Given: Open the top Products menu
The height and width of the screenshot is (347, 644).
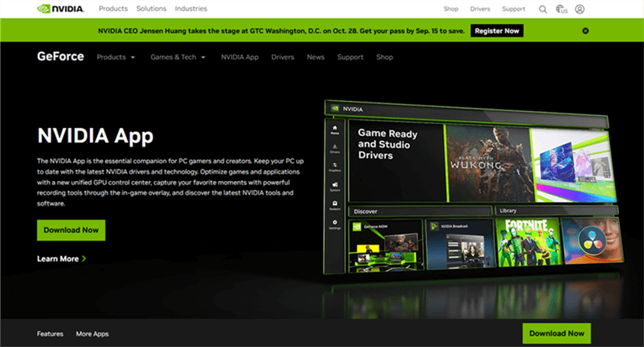Looking at the screenshot, I should click(113, 9).
